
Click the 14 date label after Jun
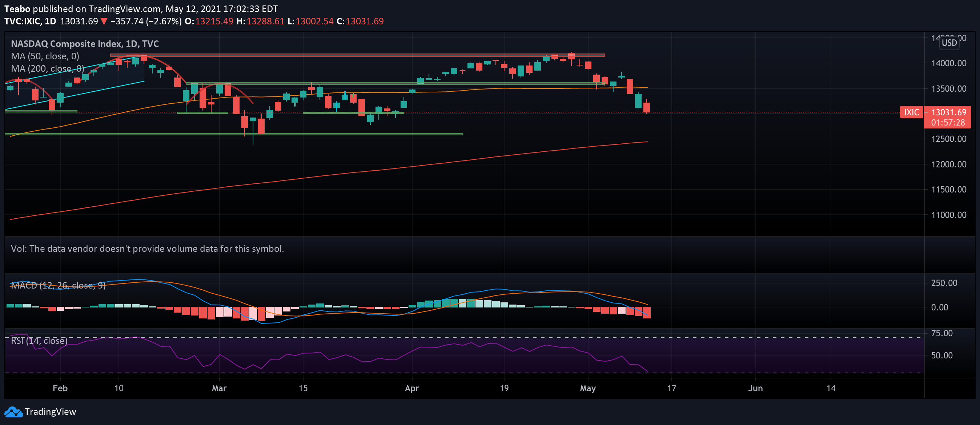point(831,388)
